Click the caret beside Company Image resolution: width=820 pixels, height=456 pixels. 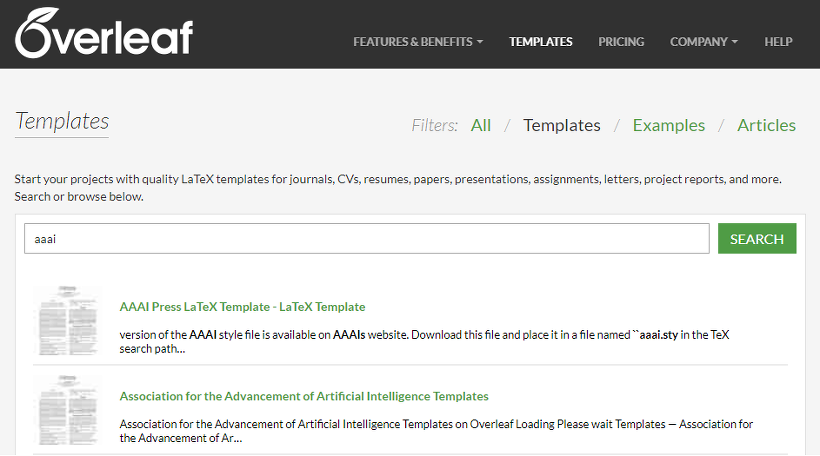pos(734,42)
